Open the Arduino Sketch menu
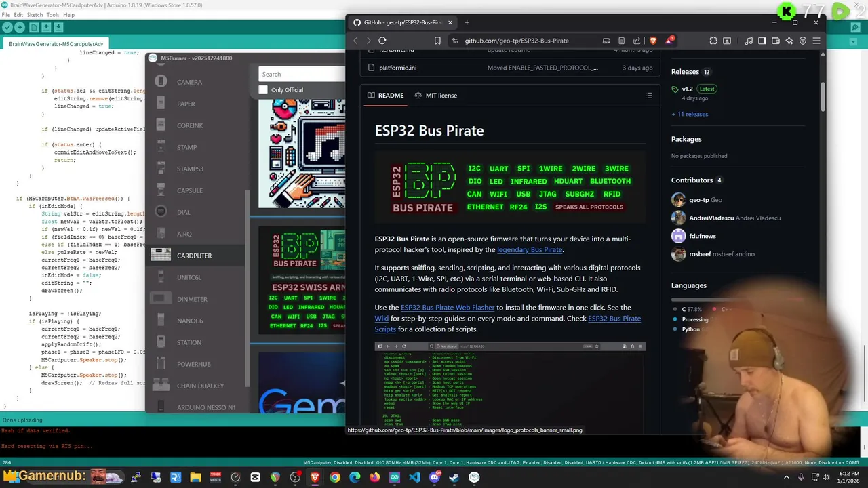Screen dimensions: 868x488 (35, 15)
